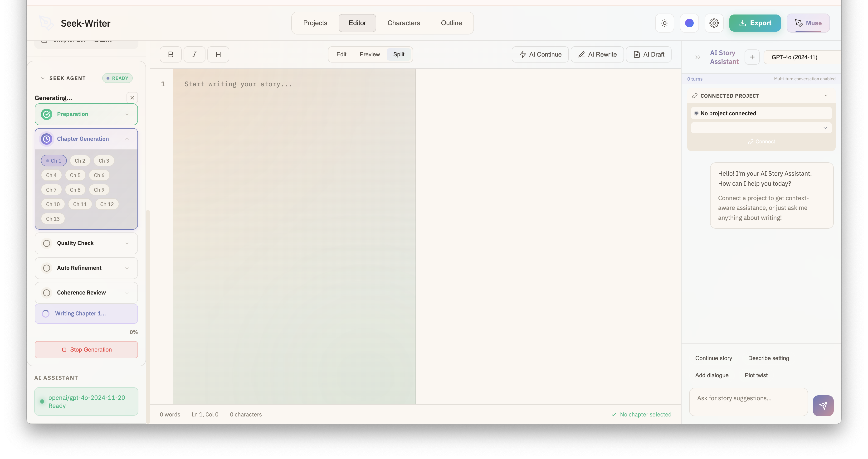Switch to the Projects tab
This screenshot has width=868, height=459.
(x=315, y=23)
